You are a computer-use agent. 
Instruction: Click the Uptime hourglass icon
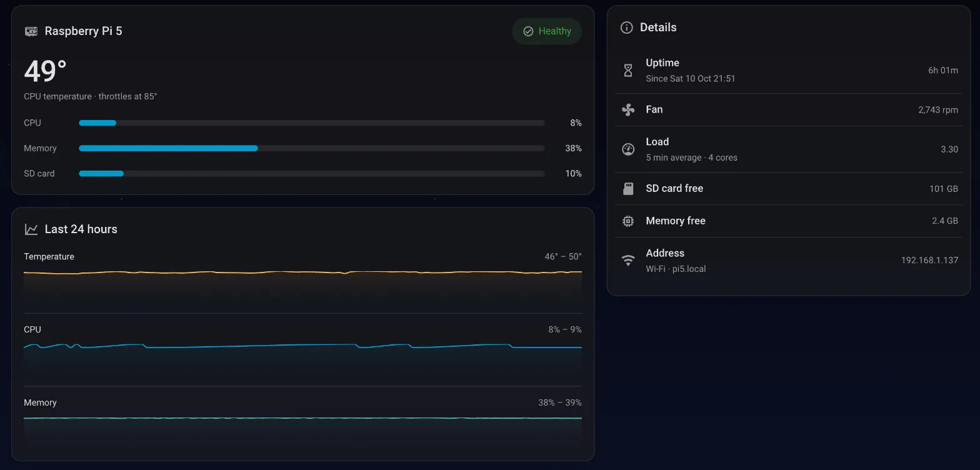[x=628, y=71]
